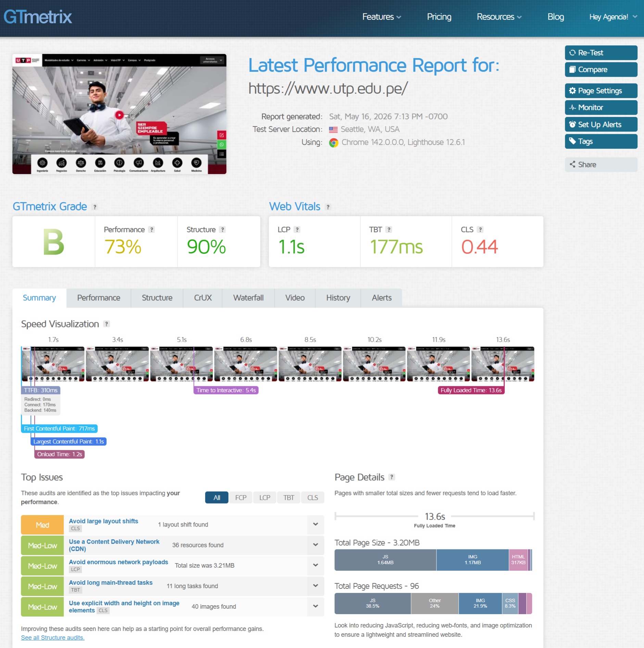Click the Share icon

point(572,164)
